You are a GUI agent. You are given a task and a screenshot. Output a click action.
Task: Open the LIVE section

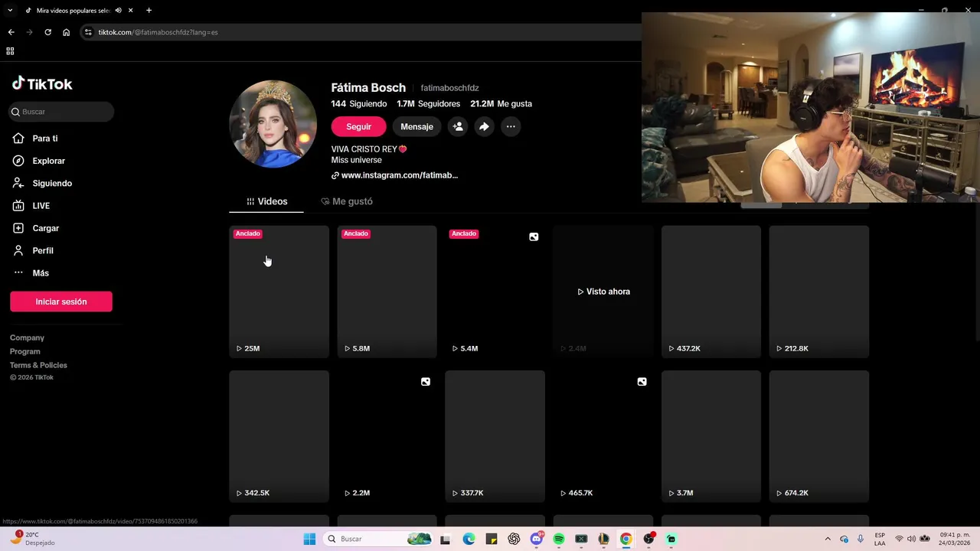click(31, 206)
